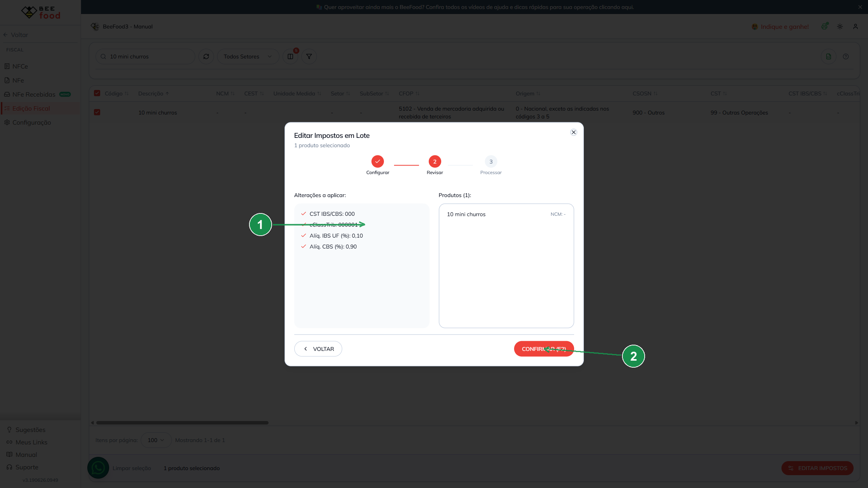868x488 pixels.
Task: Click the scrollbar right arrow of the table
Action: (x=856, y=423)
